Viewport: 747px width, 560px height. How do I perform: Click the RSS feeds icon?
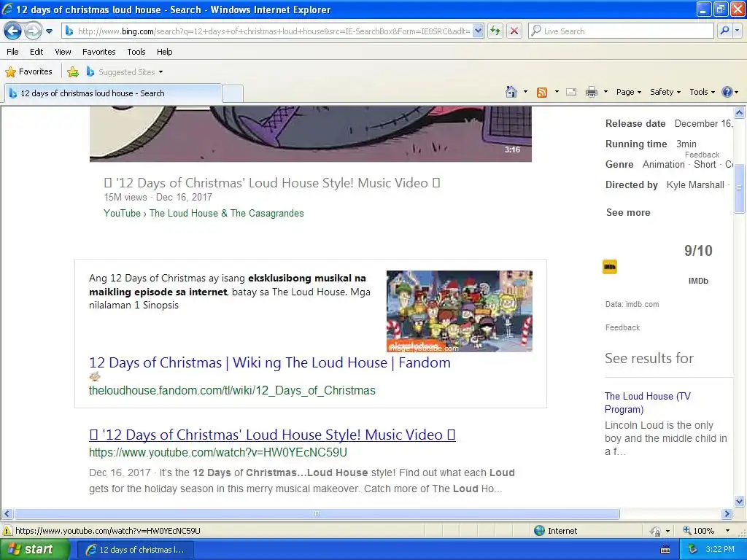pyautogui.click(x=542, y=93)
